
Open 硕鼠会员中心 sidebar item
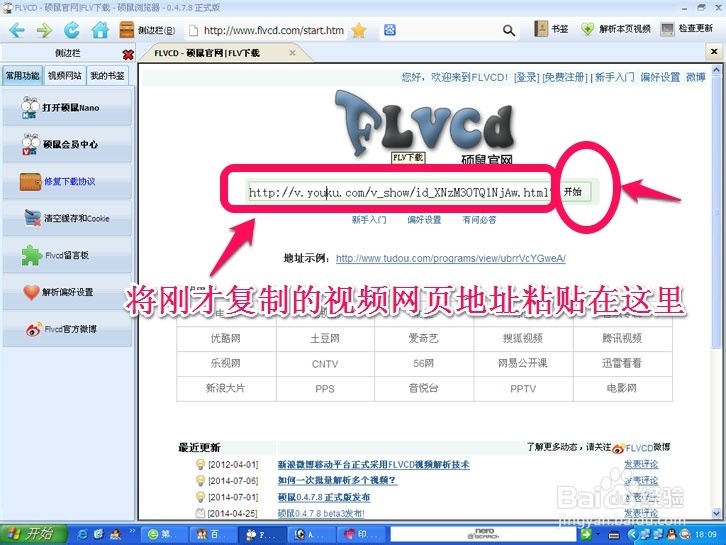point(67,144)
